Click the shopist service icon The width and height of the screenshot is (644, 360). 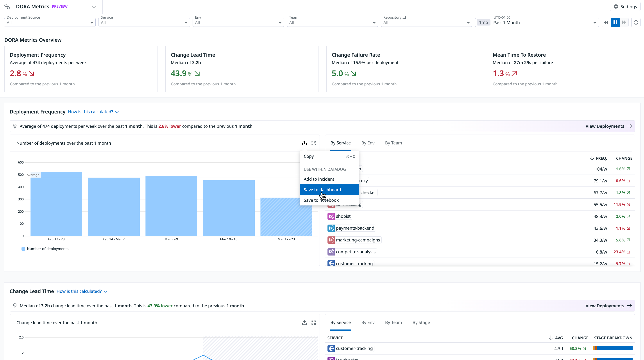click(x=331, y=216)
